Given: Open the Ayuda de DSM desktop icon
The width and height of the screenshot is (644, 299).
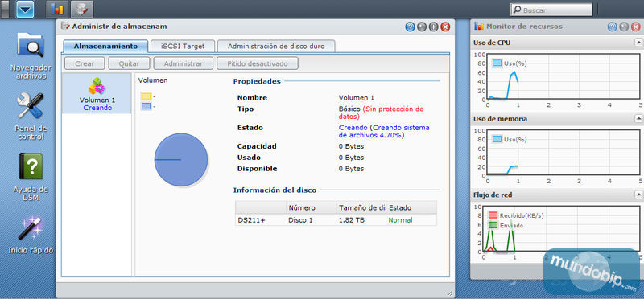Looking at the screenshot, I should (x=31, y=177).
